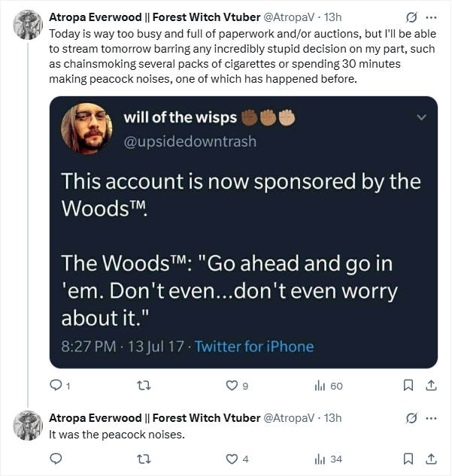The width and height of the screenshot is (452, 476).
Task: Expand chevron on embedded wisps tweet
Action: point(420,117)
